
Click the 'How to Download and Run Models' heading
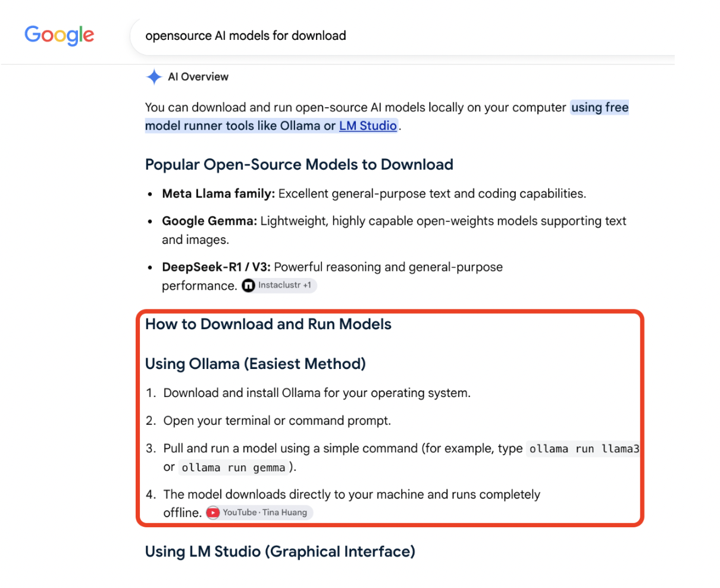coord(268,324)
